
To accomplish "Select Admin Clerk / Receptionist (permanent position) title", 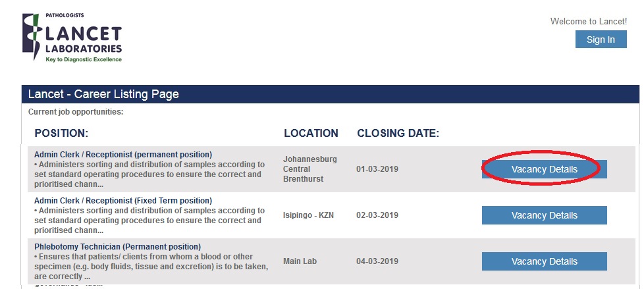I will (123, 155).
